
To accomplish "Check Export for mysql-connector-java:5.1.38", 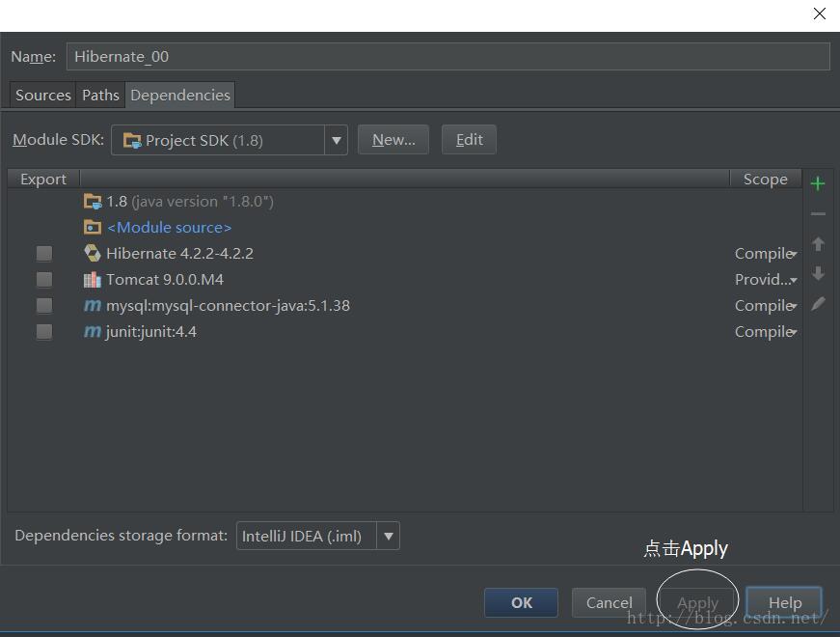I will coord(44,306).
